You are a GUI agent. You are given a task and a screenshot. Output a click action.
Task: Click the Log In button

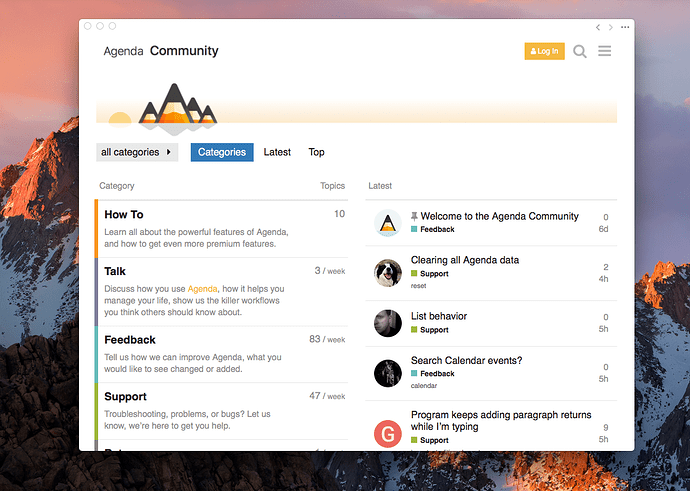544,51
